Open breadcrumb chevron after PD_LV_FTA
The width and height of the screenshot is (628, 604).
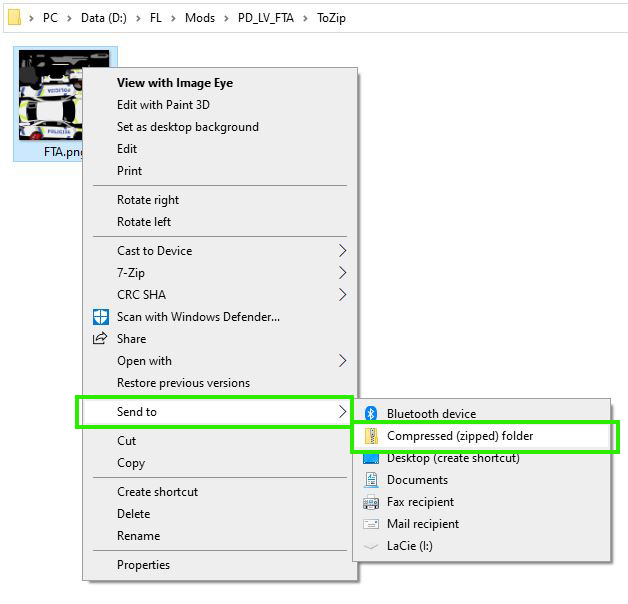click(x=305, y=18)
